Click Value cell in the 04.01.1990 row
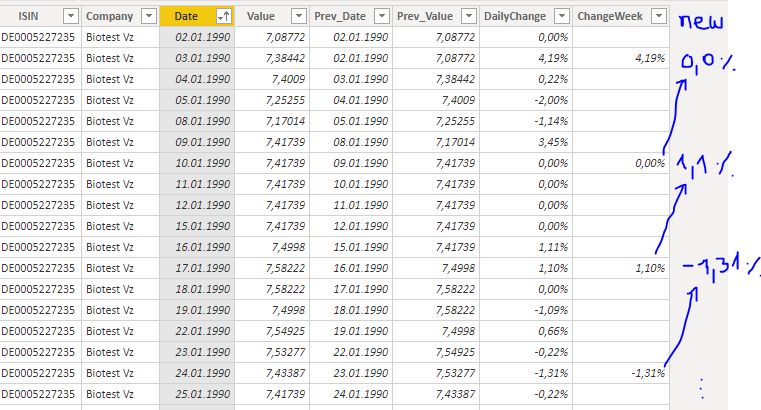Viewport: 761px width, 410px height. [272, 79]
